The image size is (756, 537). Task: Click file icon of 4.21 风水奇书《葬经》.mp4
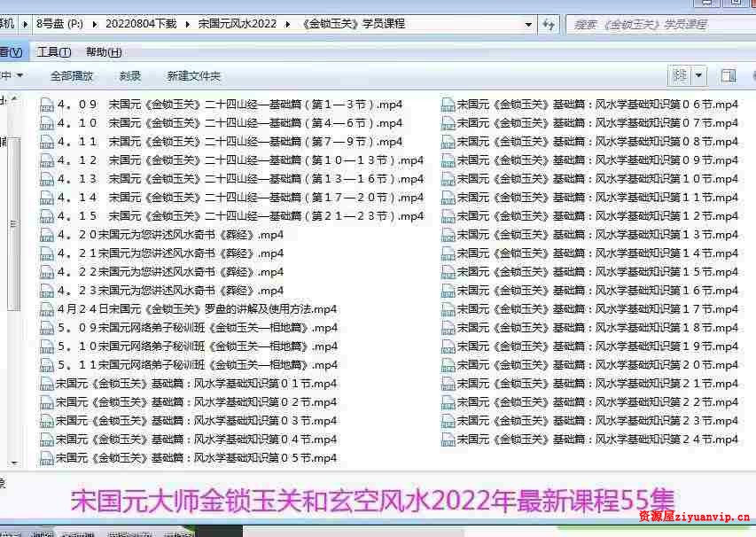[x=47, y=253]
